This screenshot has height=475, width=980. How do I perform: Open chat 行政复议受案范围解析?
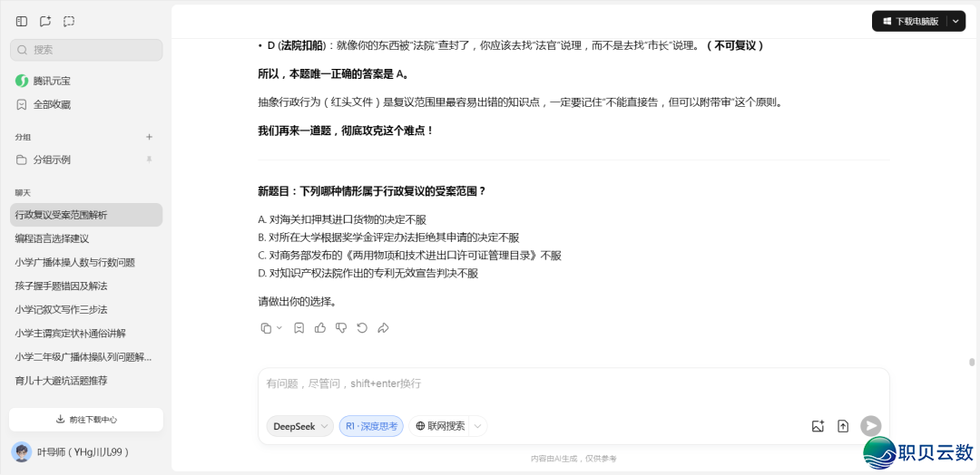(86, 215)
